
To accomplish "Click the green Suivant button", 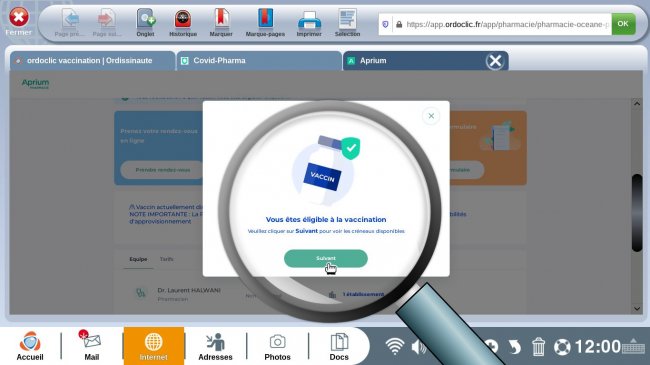I will click(x=326, y=258).
